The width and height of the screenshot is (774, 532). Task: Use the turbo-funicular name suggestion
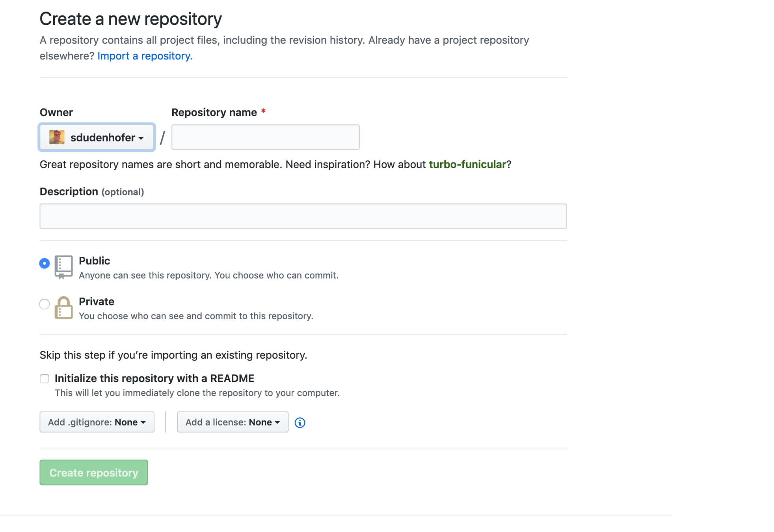[467, 164]
